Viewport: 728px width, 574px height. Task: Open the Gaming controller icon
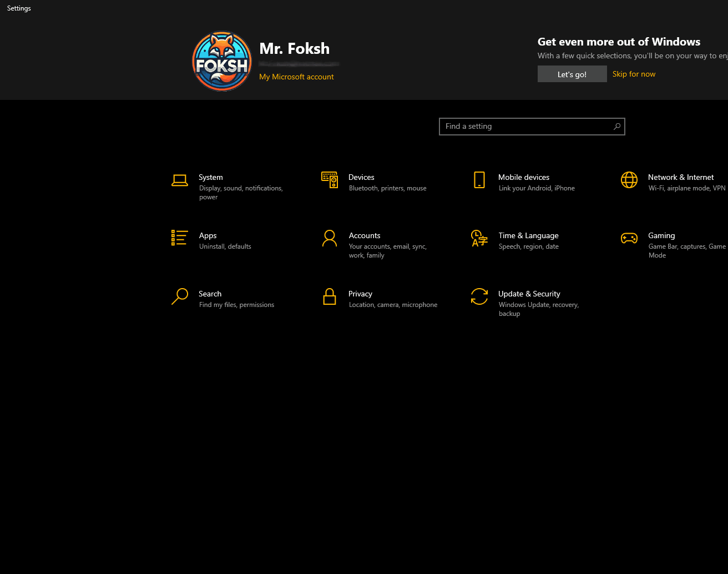click(629, 238)
